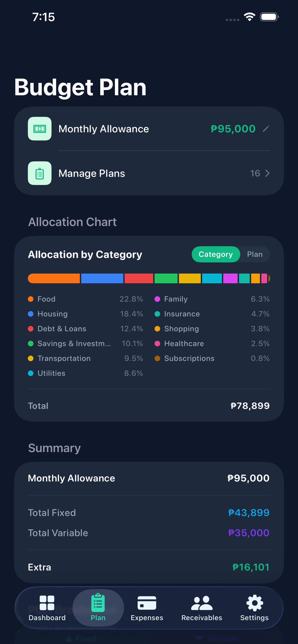The width and height of the screenshot is (298, 644).
Task: Tap the Wi-Fi status icon
Action: coord(249,17)
